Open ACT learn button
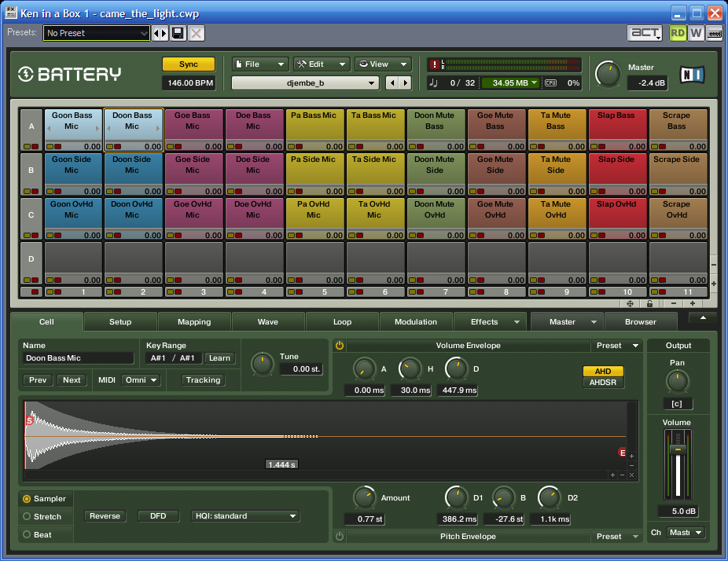 click(645, 33)
